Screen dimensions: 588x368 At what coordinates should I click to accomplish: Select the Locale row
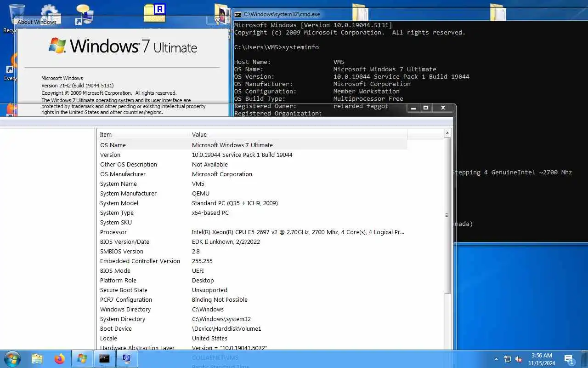pos(252,338)
